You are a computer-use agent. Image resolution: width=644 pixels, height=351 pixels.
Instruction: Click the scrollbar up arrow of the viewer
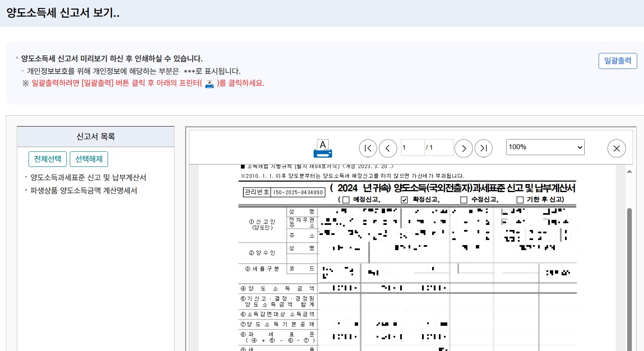coord(629,171)
